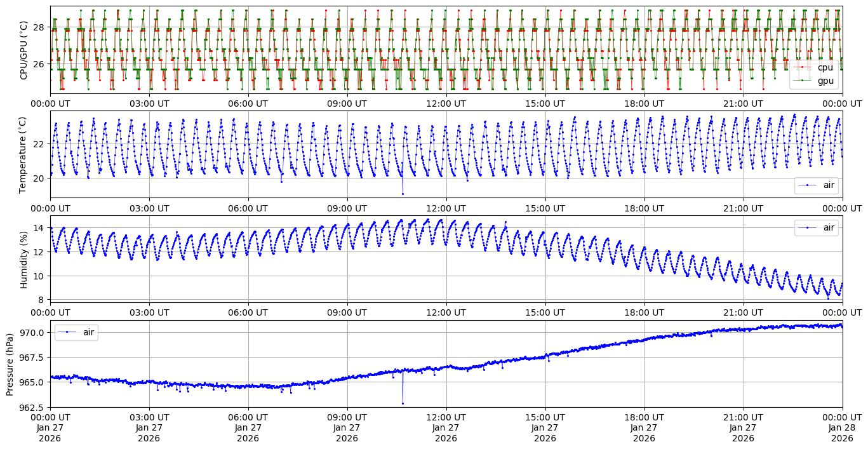This screenshot has height=449, width=868.
Task: Click the 'Temperature (°C)' y-axis label
Action: click(x=24, y=154)
